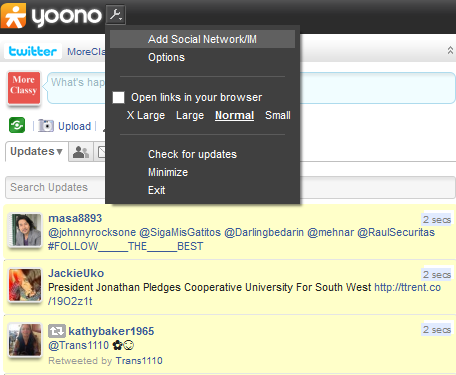
Task: Click the @SigaMisGatitos mention
Action: 180,232
